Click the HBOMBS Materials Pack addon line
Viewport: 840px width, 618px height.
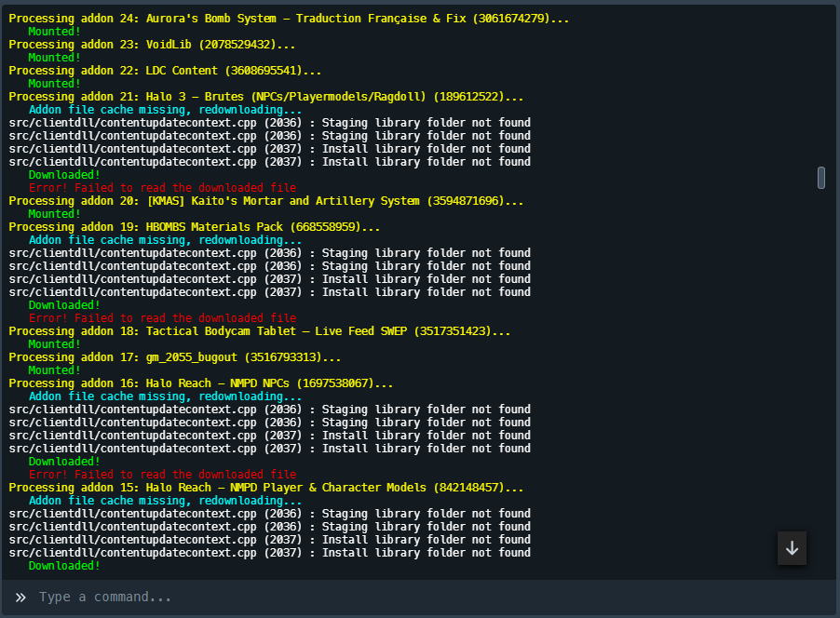pyautogui.click(x=194, y=227)
